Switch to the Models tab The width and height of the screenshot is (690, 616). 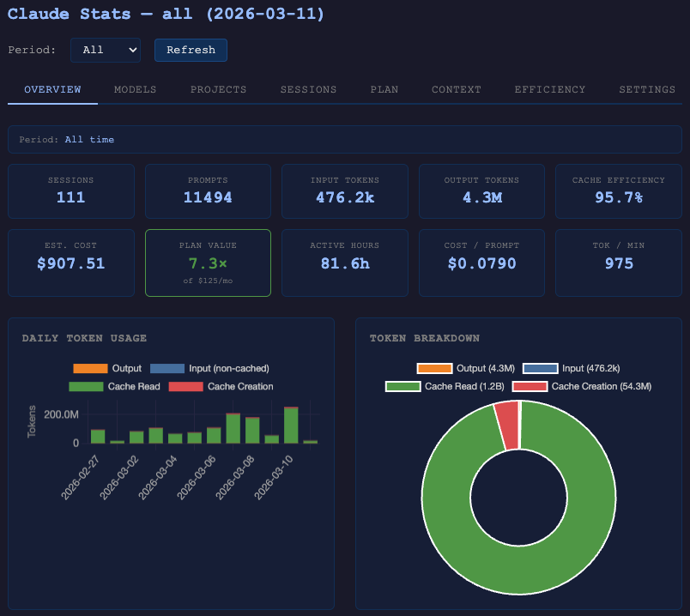coord(135,89)
